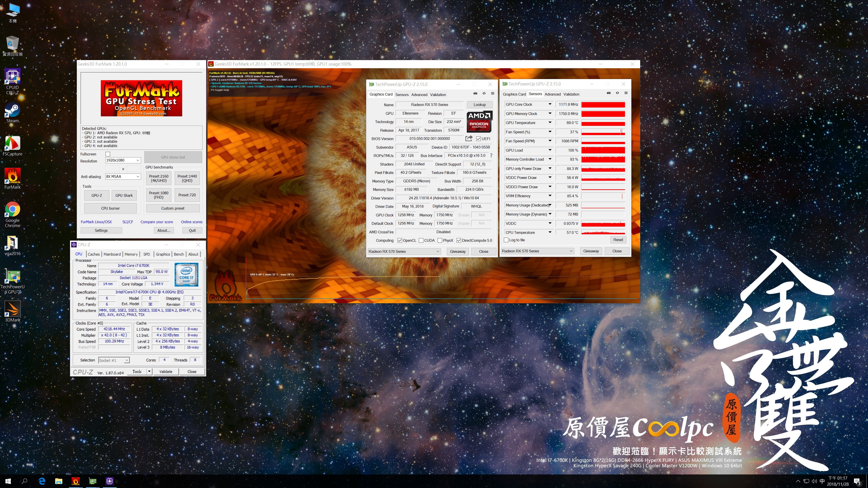Open the Compare your score link
The image size is (868, 488).
coord(157,222)
